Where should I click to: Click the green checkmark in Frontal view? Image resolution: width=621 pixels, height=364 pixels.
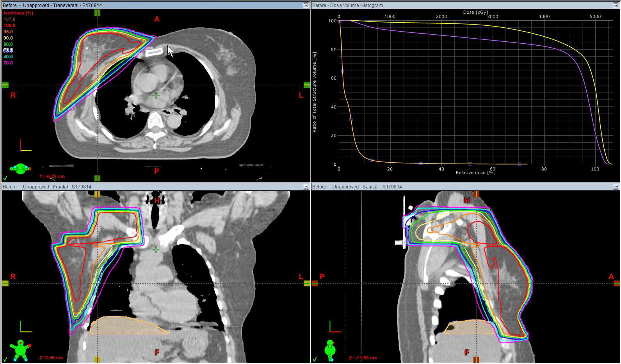coord(5,359)
